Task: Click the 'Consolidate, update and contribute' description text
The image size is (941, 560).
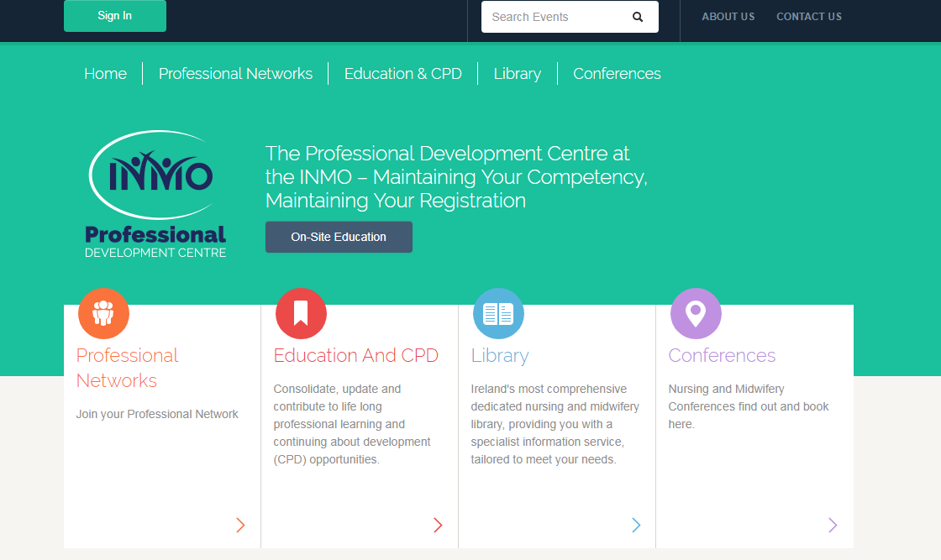Action: point(352,424)
